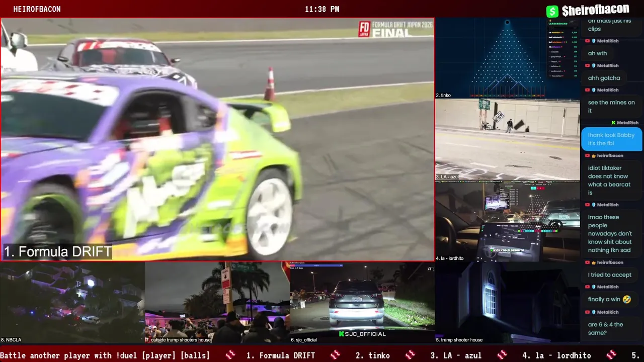Click the '1. Formula DRIFT' video label
The image size is (644, 362).
[x=58, y=252]
